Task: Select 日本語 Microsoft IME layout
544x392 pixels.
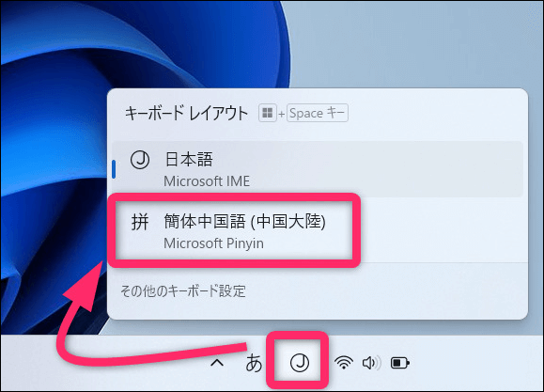Action: 318,169
